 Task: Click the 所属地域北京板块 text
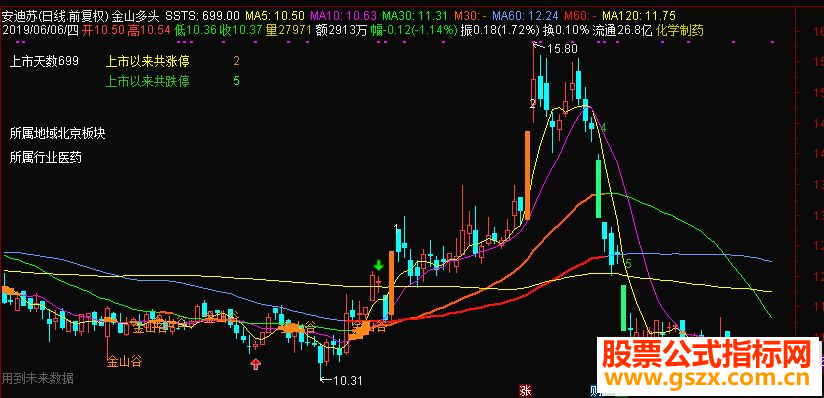coord(57,134)
